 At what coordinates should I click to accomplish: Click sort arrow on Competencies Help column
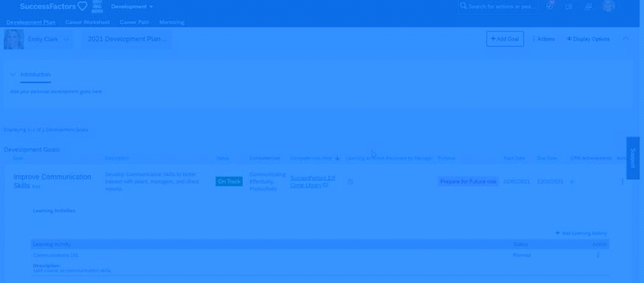337,158
